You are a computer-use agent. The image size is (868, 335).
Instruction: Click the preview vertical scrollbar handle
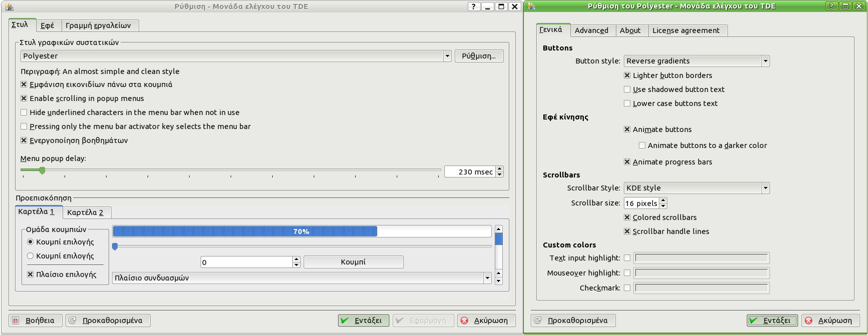tap(499, 239)
